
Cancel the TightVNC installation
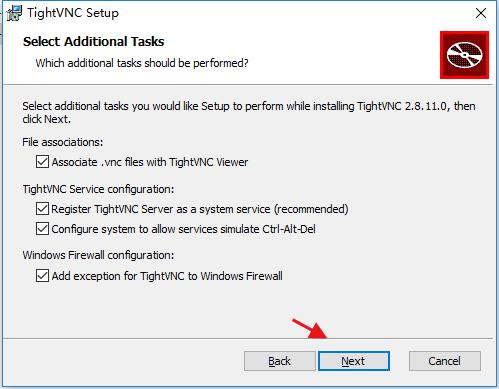tap(445, 361)
